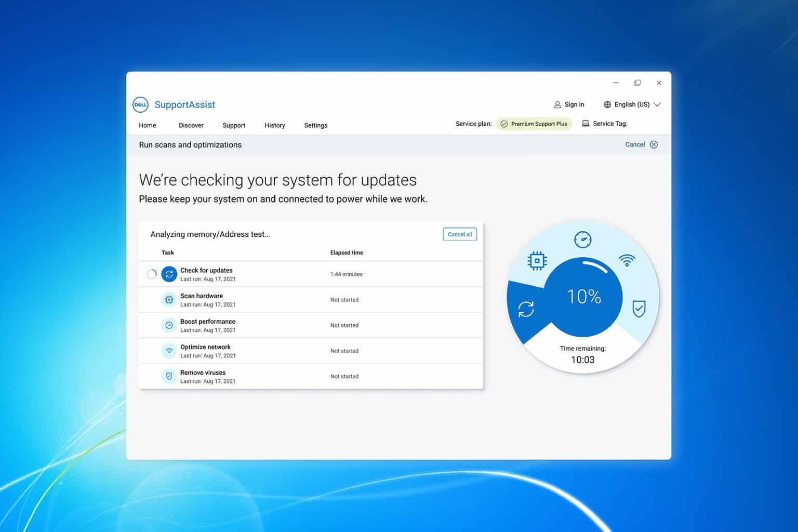The height and width of the screenshot is (532, 798).
Task: Click 'Not started' in Remove viruses row
Action: pyautogui.click(x=344, y=377)
